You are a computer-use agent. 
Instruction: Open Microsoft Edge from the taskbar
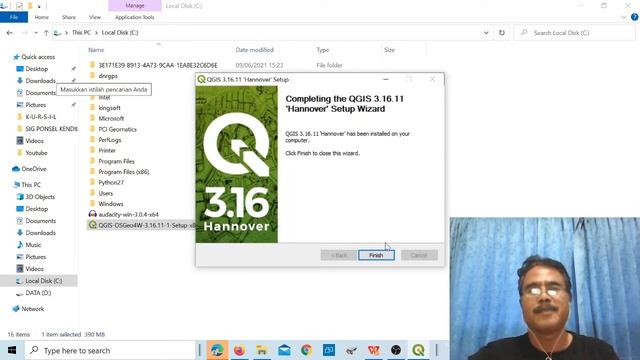(217, 350)
